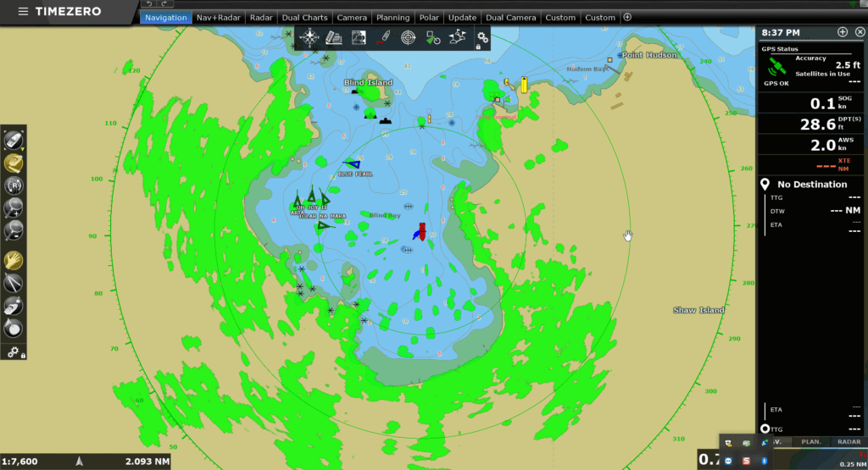Select the mark placement buoy tool
The image size is (868, 470).
14,328
